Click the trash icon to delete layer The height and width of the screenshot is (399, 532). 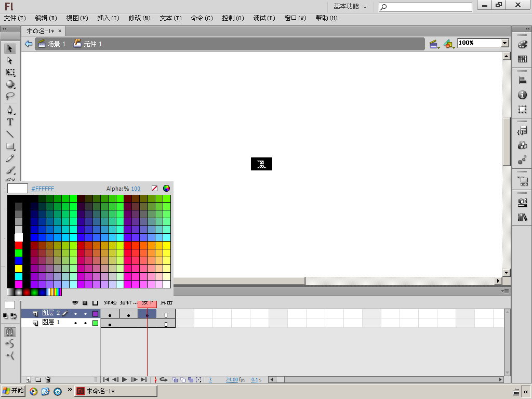click(48, 380)
